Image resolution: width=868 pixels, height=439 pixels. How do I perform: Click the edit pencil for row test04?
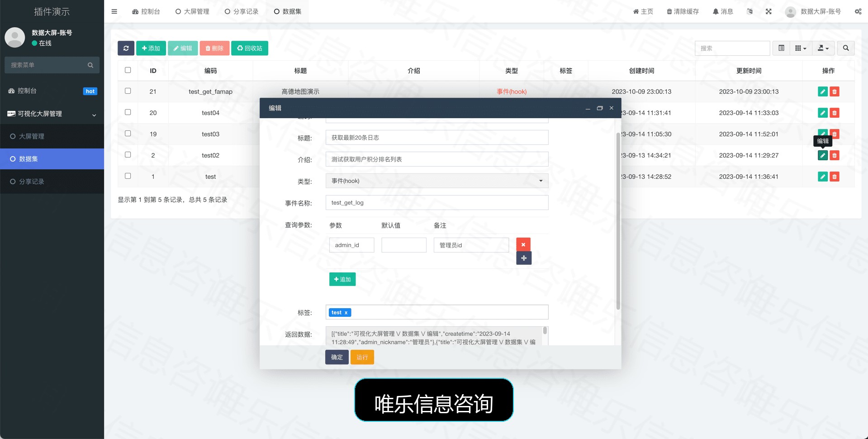pyautogui.click(x=823, y=113)
